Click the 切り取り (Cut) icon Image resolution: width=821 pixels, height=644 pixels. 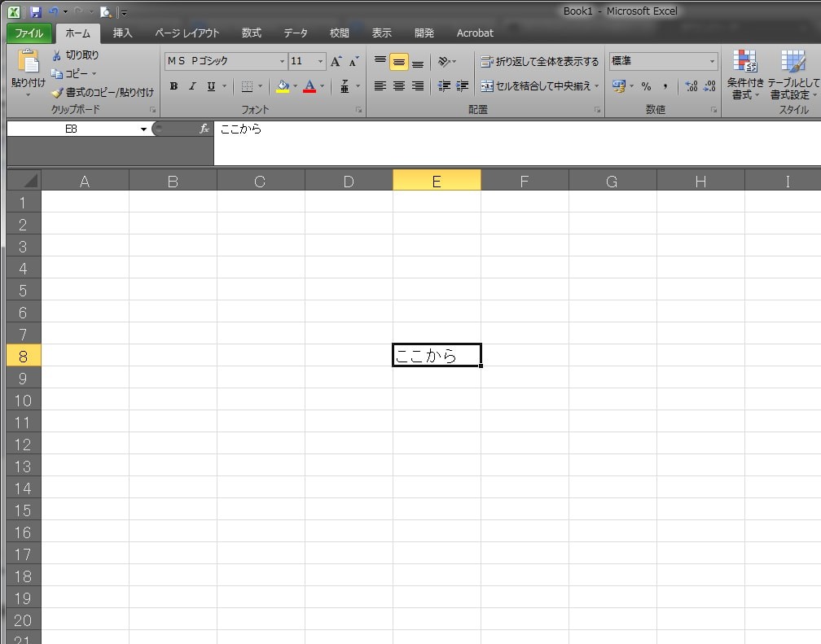57,55
